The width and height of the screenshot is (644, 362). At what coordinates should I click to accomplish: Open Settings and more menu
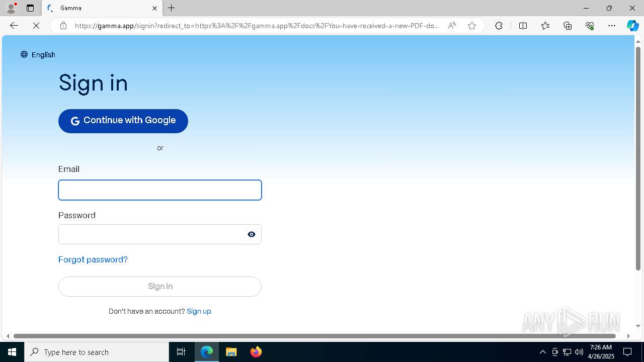pyautogui.click(x=612, y=26)
